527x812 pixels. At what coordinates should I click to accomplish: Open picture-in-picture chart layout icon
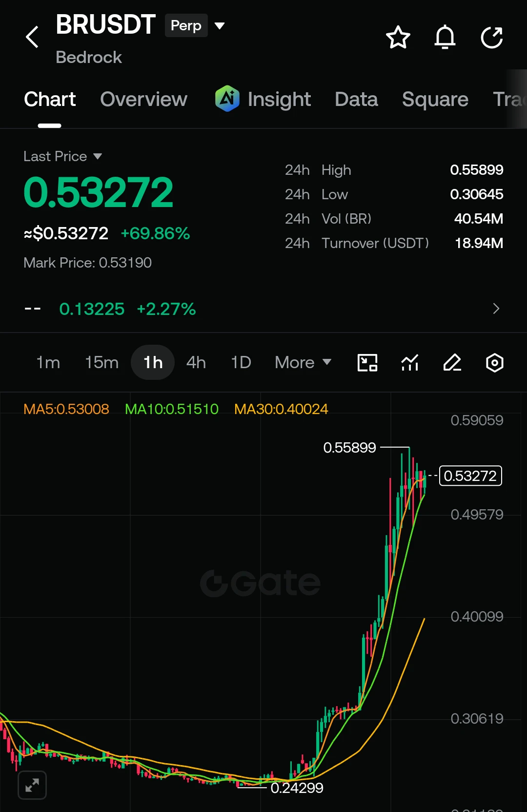367,363
